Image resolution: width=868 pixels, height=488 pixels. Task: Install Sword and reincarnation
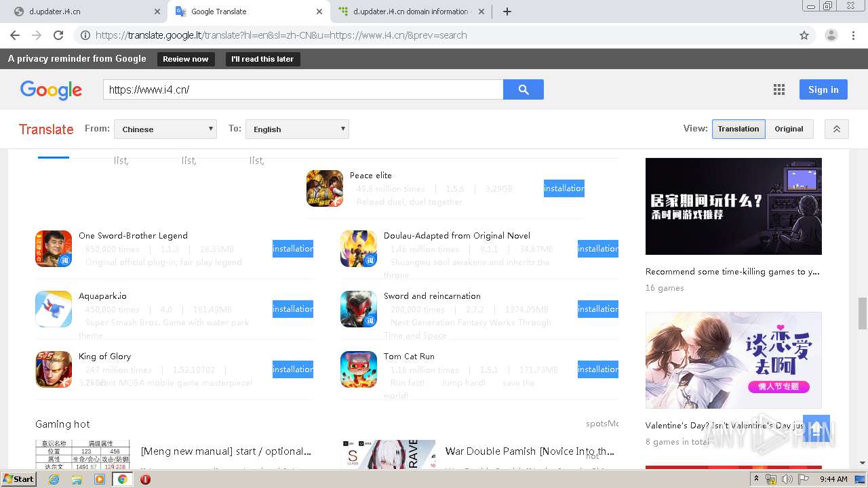click(598, 309)
